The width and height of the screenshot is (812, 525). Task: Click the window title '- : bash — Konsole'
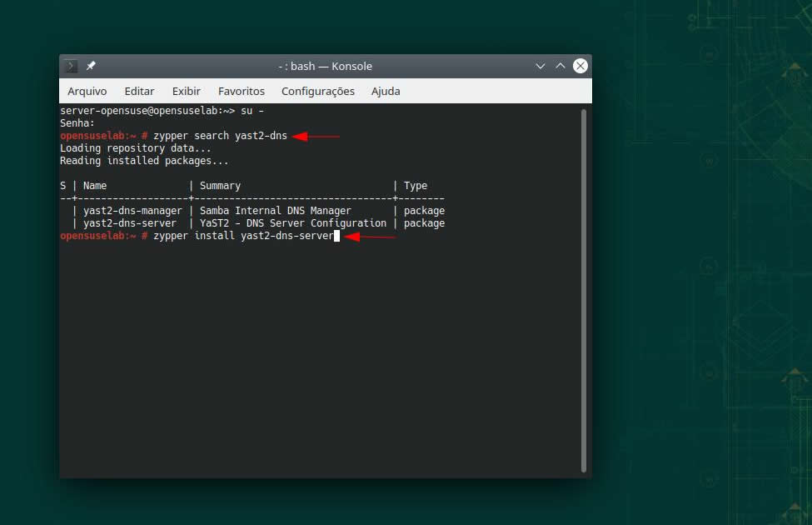pyautogui.click(x=325, y=66)
